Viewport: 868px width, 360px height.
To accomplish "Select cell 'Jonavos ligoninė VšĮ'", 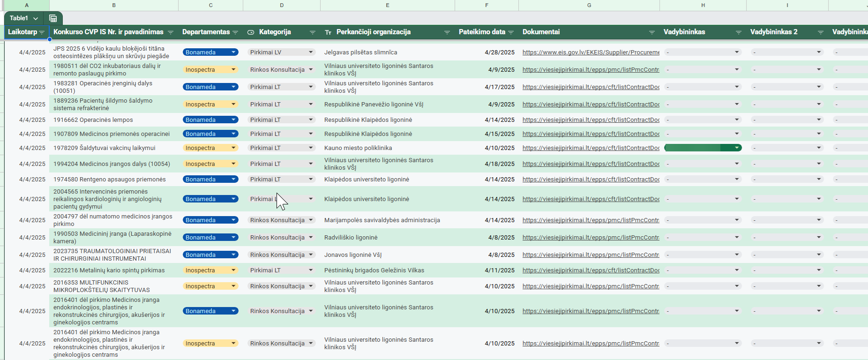I will pyautogui.click(x=388, y=255).
